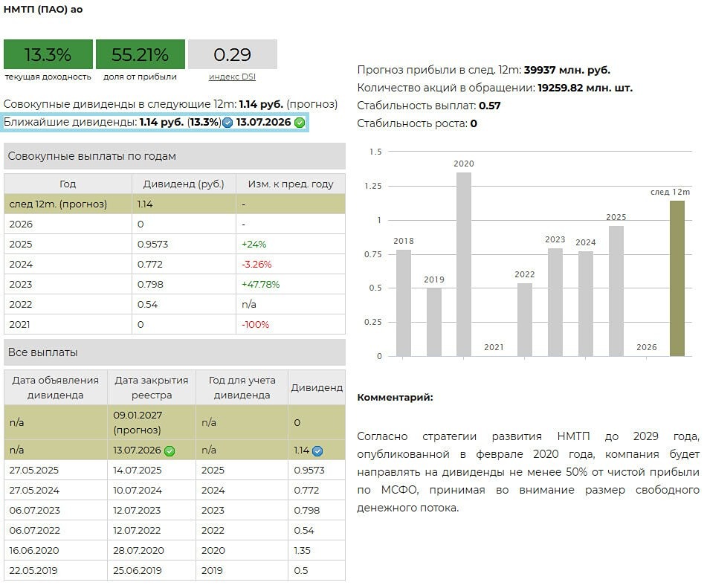Click the 2018 chart bar
This screenshot has width=707, height=588.
point(404,303)
